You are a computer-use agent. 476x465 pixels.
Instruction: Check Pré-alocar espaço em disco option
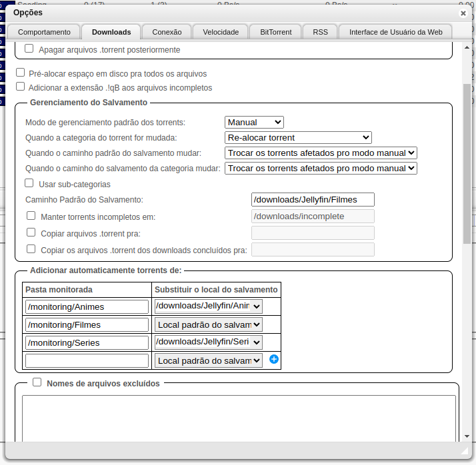point(21,73)
